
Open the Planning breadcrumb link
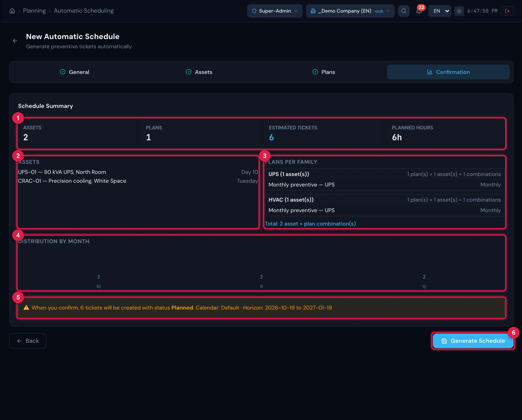(x=34, y=11)
